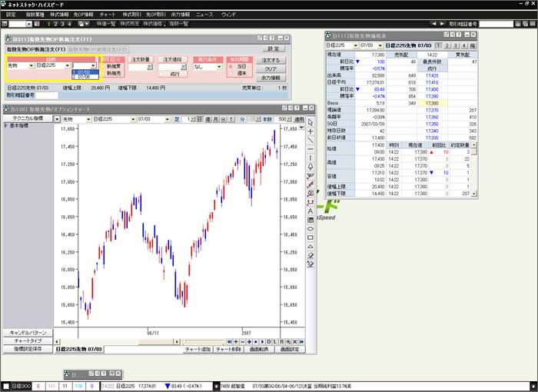Toggle 成行 market order checkbox

tap(161, 74)
